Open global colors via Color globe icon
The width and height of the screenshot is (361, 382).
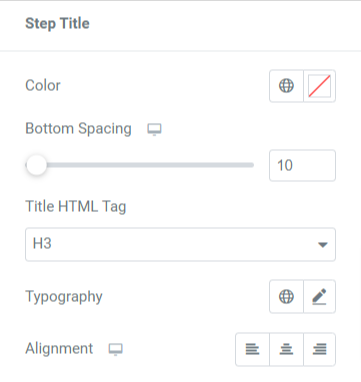[x=286, y=86]
